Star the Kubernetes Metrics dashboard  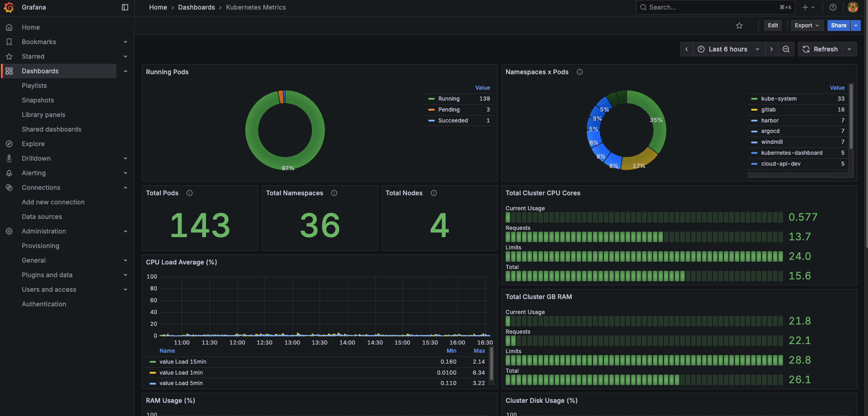[739, 25]
